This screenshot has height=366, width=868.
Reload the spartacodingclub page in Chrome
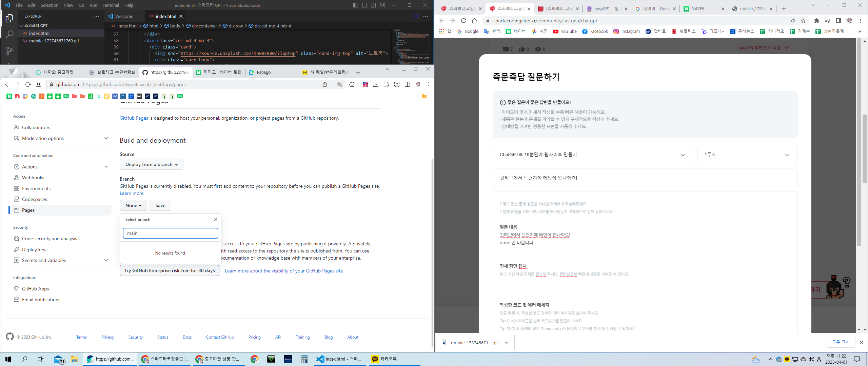pyautogui.click(x=463, y=21)
